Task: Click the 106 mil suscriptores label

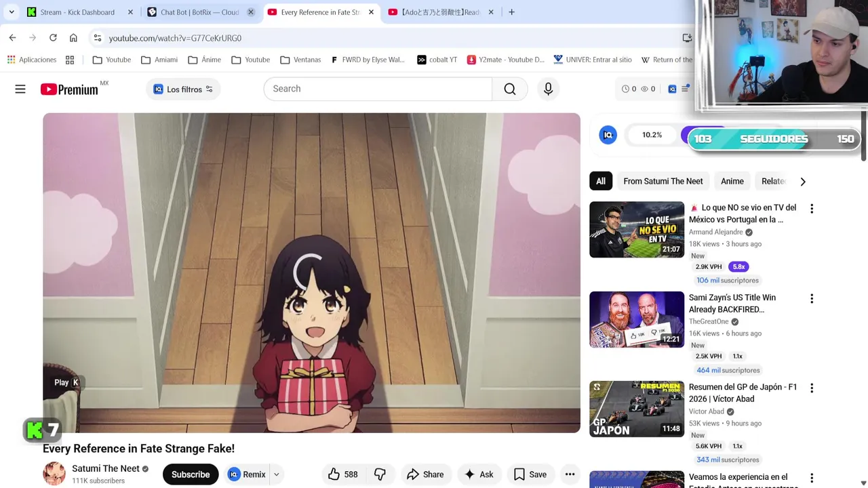Action: coord(728,281)
